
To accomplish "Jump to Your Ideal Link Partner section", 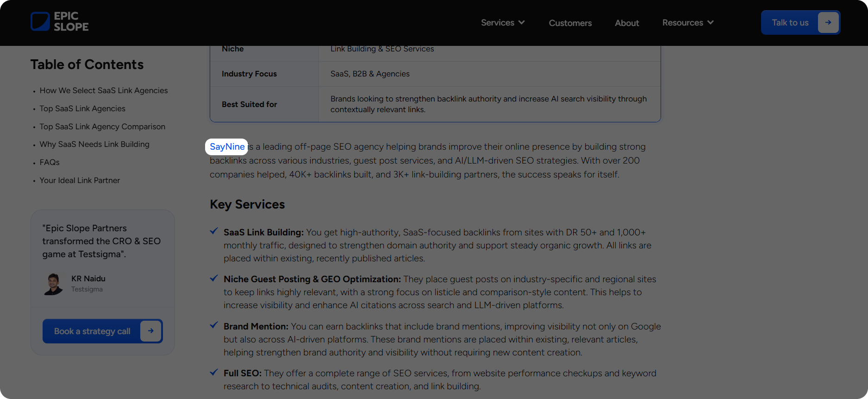I will point(80,180).
